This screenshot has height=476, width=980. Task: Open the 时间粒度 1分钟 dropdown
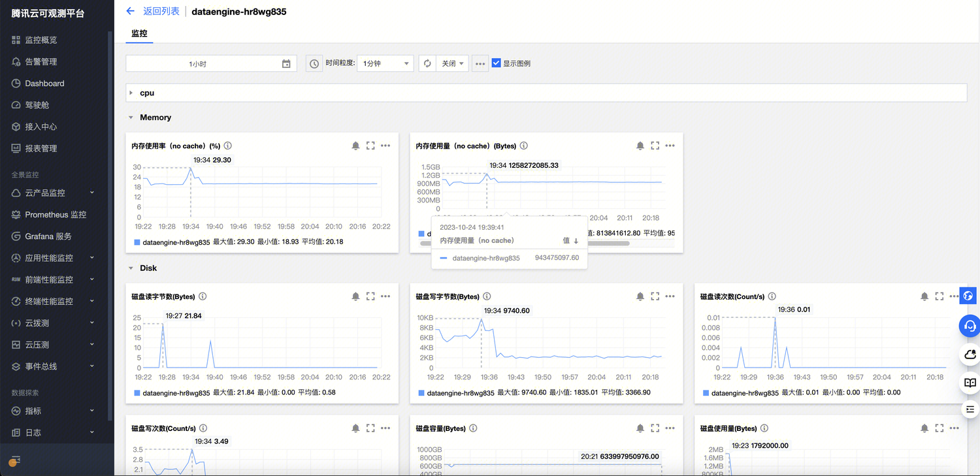(385, 63)
